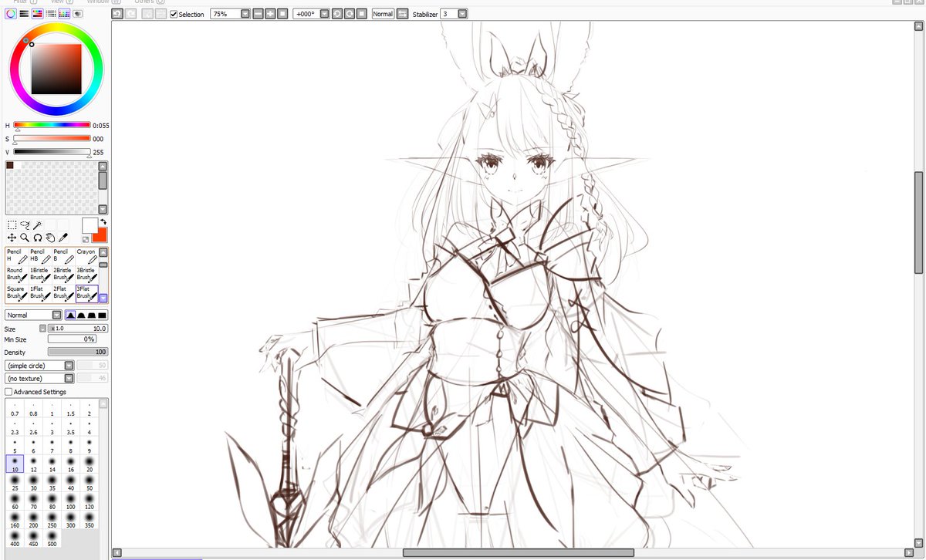
Task: Choose the second brush edge shape
Action: 81,315
